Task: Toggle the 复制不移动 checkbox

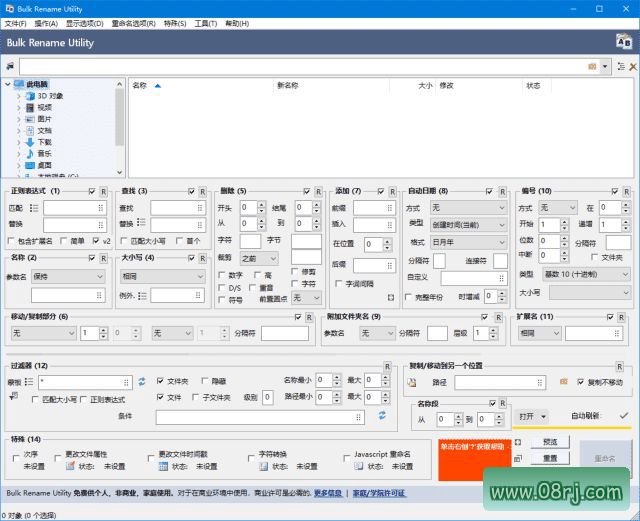Action: (581, 382)
